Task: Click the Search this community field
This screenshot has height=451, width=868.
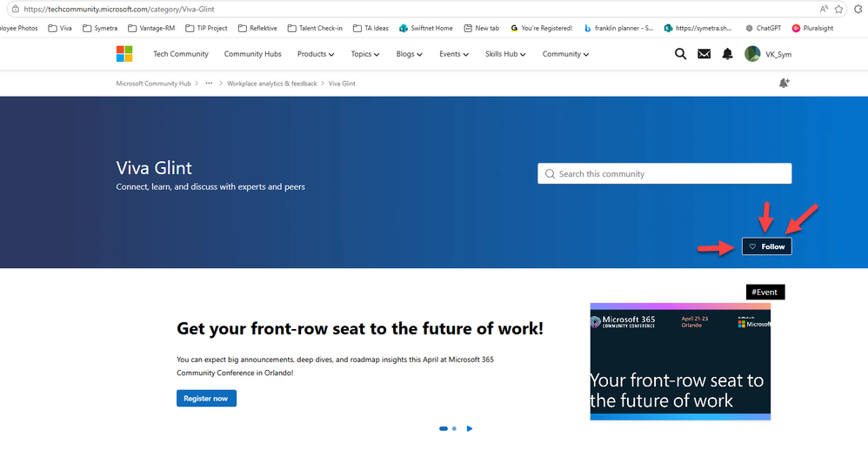Action: point(664,173)
